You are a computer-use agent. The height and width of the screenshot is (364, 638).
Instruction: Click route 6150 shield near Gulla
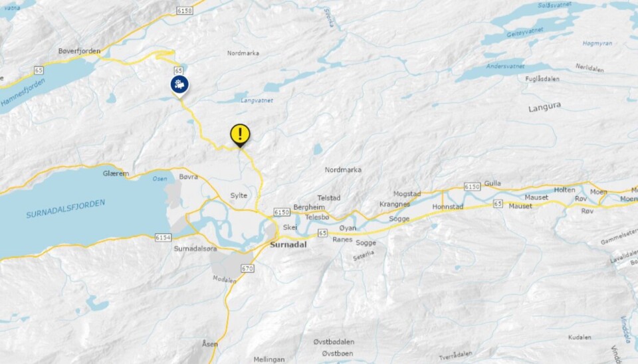click(x=473, y=187)
